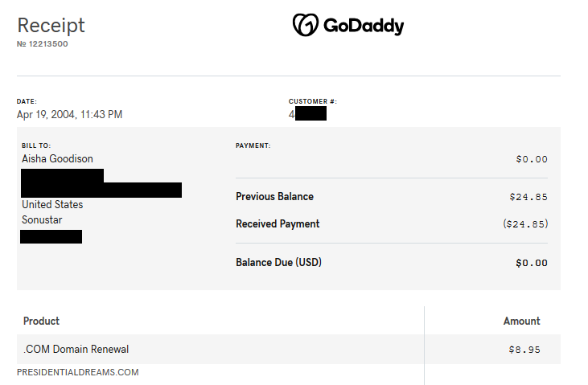Click the Amount column header
588x385 pixels.
(521, 321)
